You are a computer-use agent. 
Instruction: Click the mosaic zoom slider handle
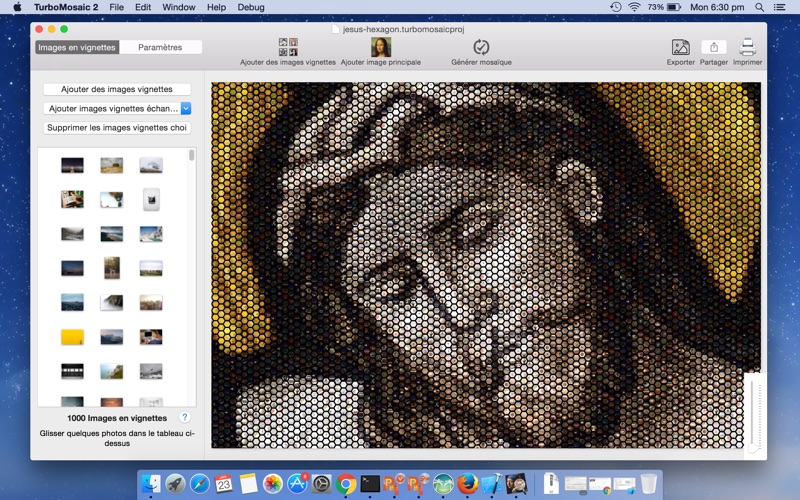754,448
